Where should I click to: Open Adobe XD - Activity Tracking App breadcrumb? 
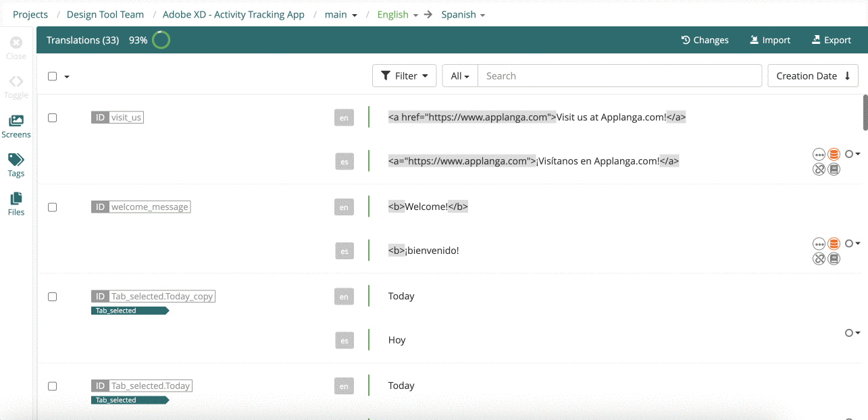click(234, 14)
